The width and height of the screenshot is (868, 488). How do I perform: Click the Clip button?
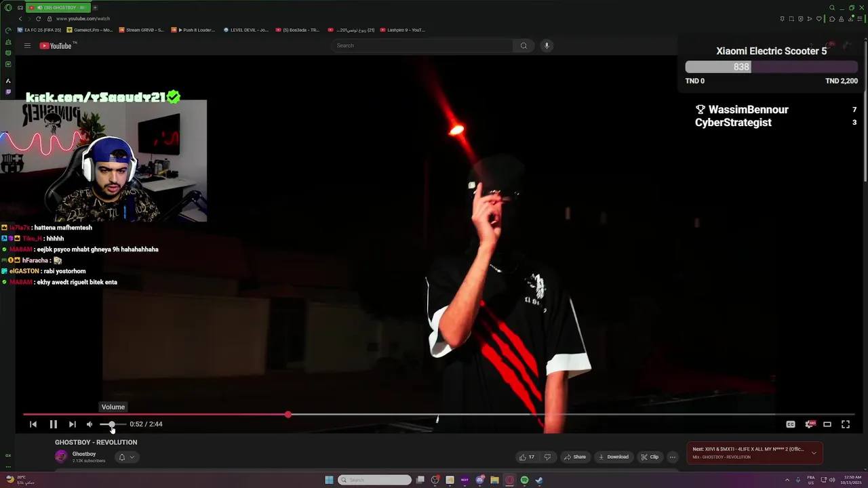tap(650, 457)
